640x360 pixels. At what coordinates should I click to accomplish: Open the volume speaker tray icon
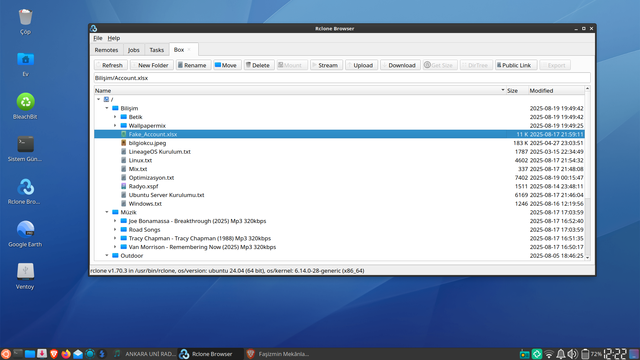[573, 354]
